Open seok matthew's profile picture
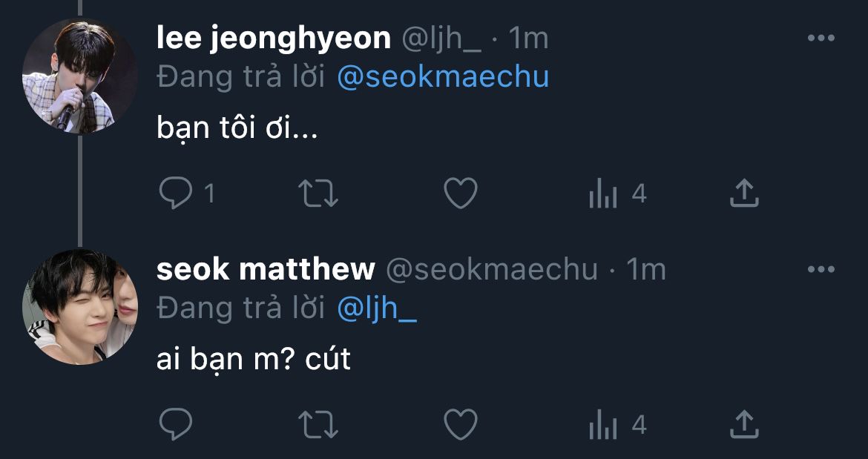 click(79, 307)
